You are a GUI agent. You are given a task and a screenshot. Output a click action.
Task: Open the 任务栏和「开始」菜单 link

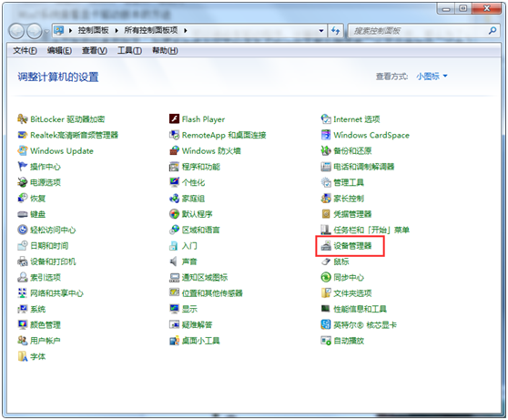(x=371, y=230)
